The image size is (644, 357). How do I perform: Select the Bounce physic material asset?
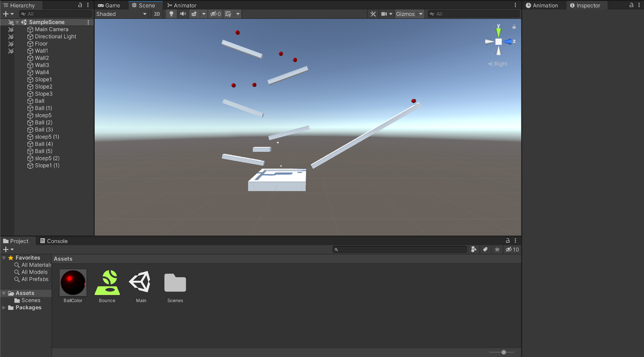click(107, 286)
